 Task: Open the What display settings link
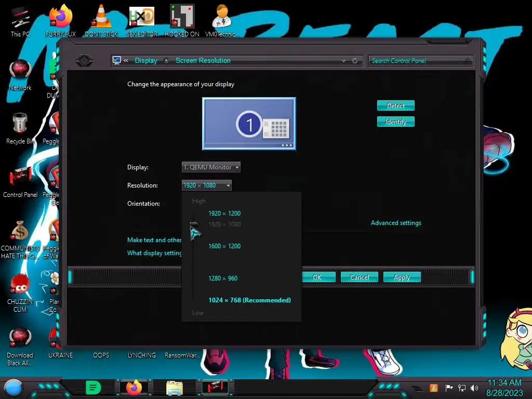point(154,253)
